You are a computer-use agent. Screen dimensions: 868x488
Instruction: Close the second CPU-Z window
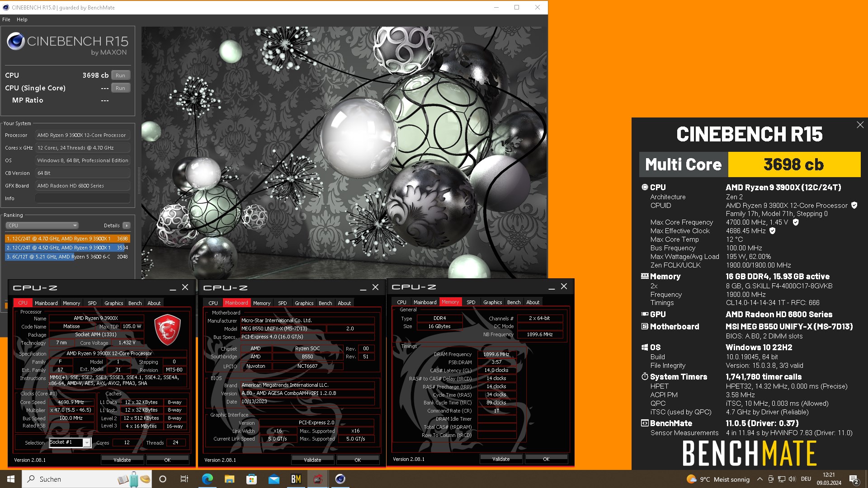[x=376, y=287]
